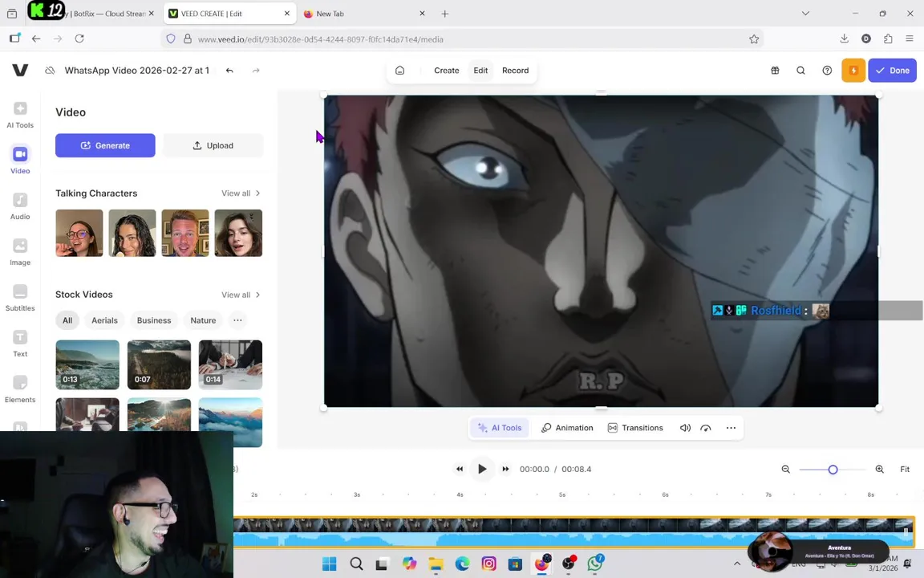Viewport: 924px width, 578px height.
Task: Click the Generate button
Action: (x=106, y=145)
